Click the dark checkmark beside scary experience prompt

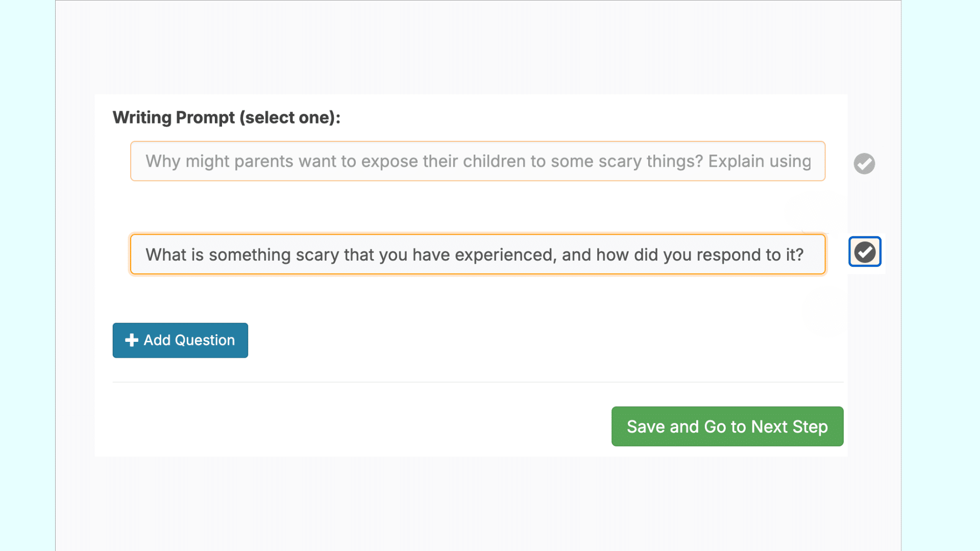click(865, 252)
